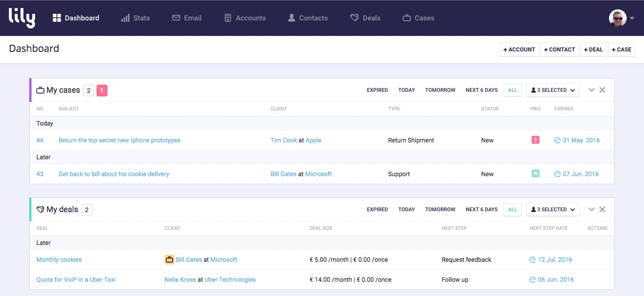Click expiry date 07 Jun. 2016
The width and height of the screenshot is (644, 296).
coord(581,174)
